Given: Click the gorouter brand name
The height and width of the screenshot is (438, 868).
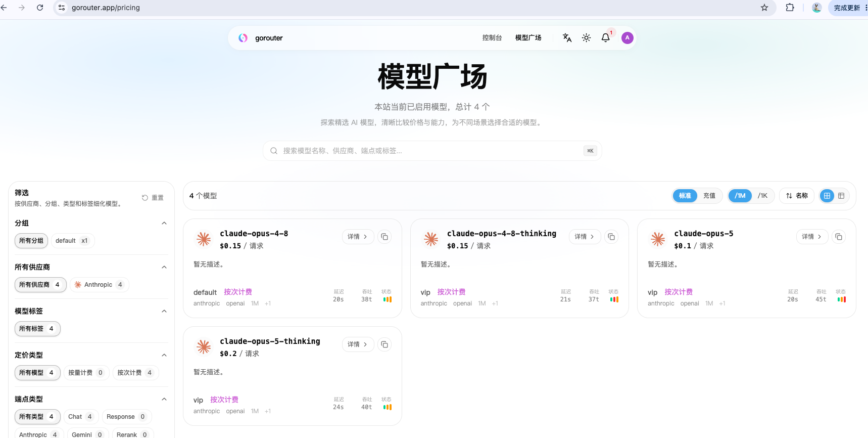Looking at the screenshot, I should coord(269,38).
